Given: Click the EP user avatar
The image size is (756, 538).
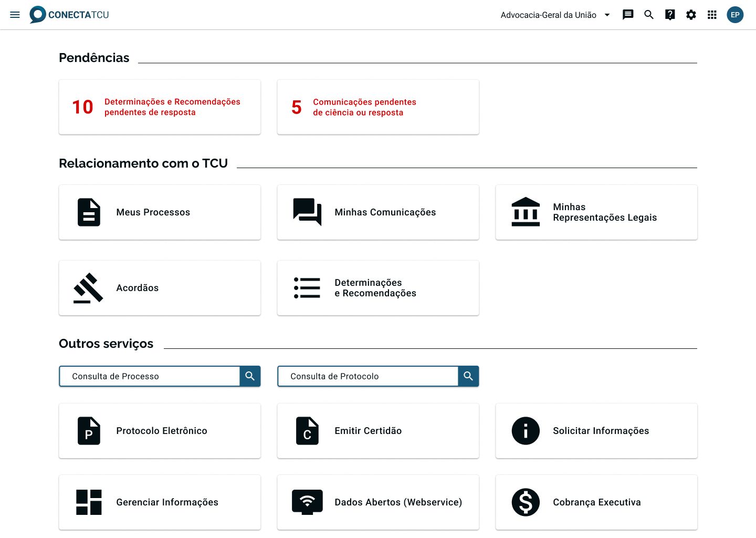Looking at the screenshot, I should (x=735, y=15).
